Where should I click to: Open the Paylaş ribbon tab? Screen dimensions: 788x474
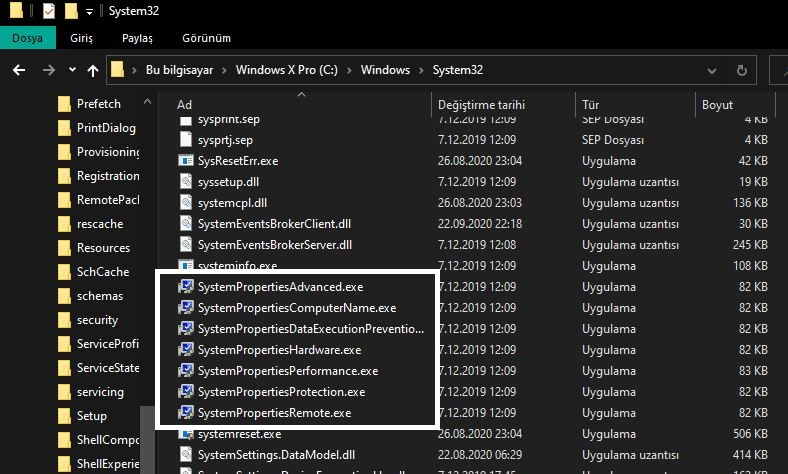137,38
